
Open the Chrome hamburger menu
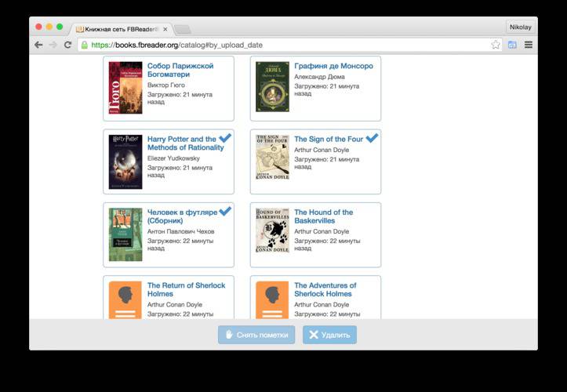529,45
